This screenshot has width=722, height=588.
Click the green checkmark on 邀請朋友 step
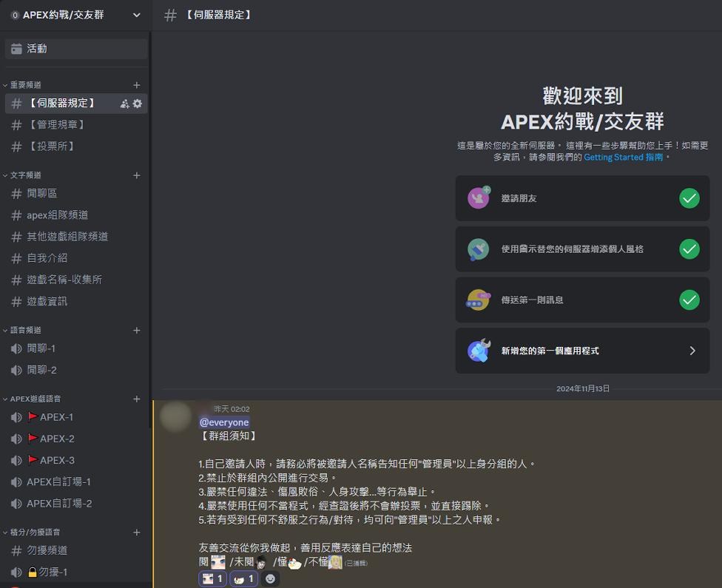click(689, 198)
